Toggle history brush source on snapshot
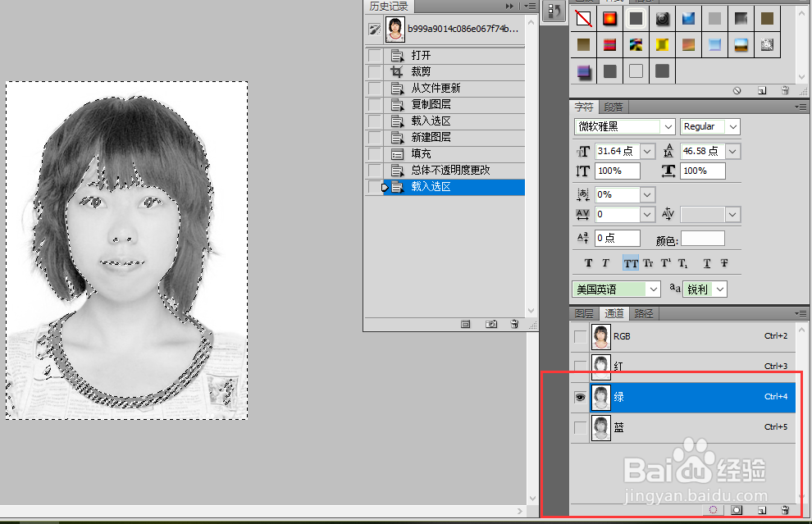Viewport: 812px width, 524px height. 374,29
